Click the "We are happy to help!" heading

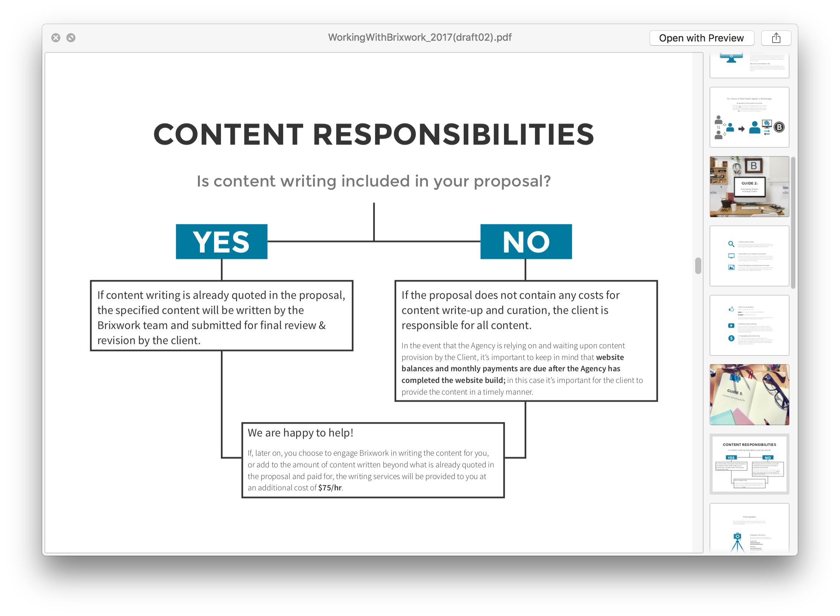tap(300, 433)
